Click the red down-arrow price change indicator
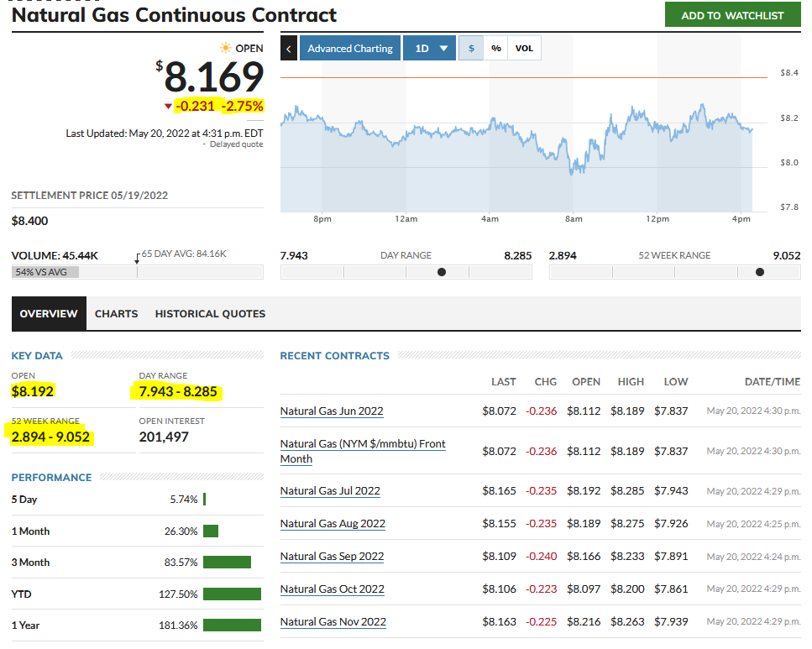 168,106
